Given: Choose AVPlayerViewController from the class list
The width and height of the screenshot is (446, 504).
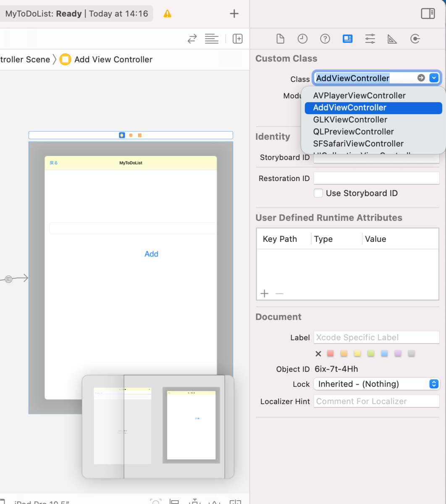Looking at the screenshot, I should (373, 96).
